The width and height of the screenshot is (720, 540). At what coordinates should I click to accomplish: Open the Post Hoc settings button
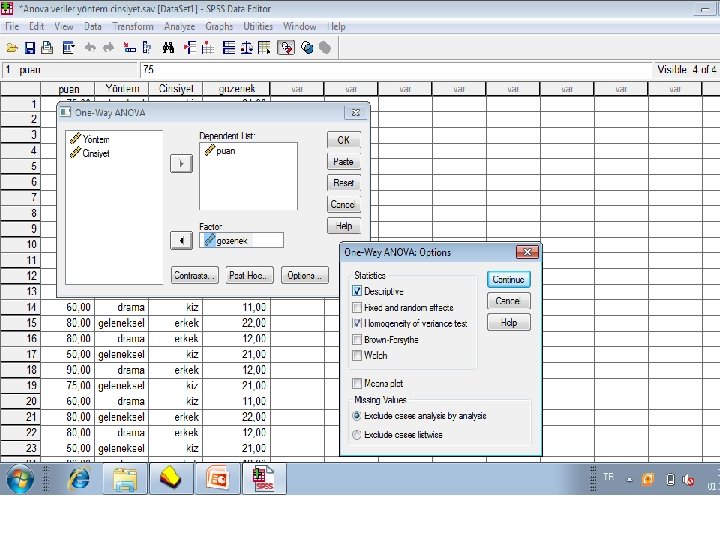(x=249, y=275)
